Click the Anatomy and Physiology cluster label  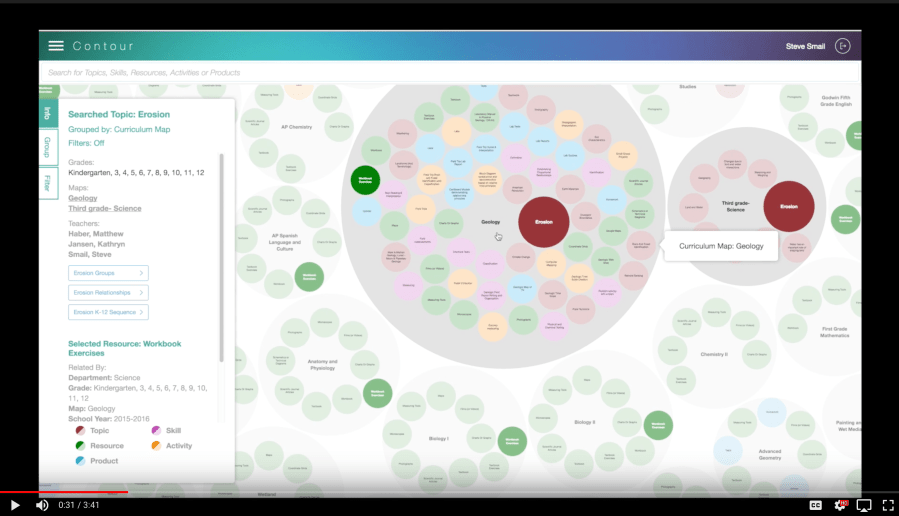click(x=322, y=365)
